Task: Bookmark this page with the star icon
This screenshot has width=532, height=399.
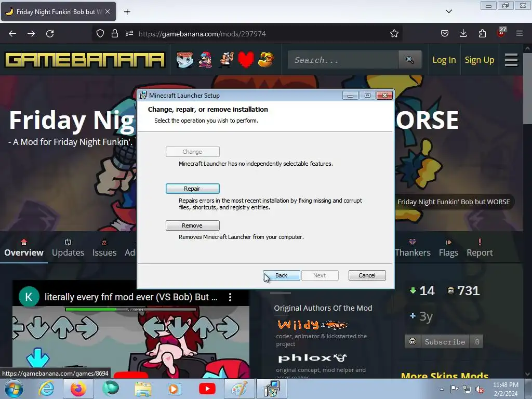Action: (394, 33)
